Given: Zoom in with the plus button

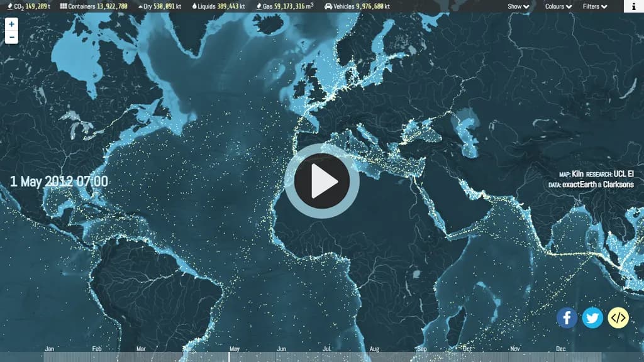Looking at the screenshot, I should [x=11, y=24].
